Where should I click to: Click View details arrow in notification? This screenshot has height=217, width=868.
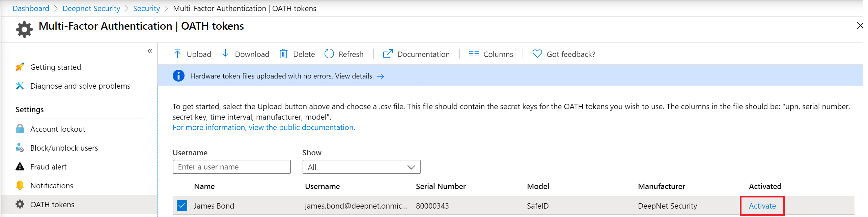click(x=380, y=76)
